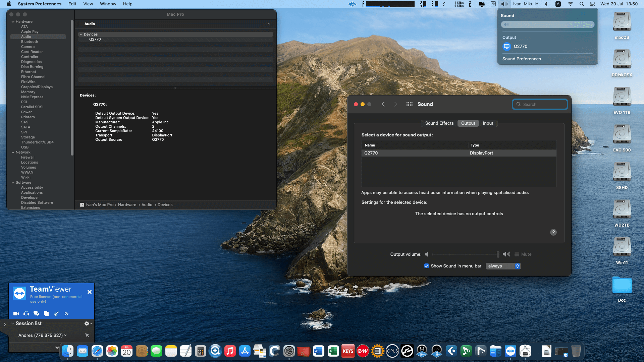This screenshot has width=644, height=362.
Task: Open Music app in the Dock
Action: (230, 351)
